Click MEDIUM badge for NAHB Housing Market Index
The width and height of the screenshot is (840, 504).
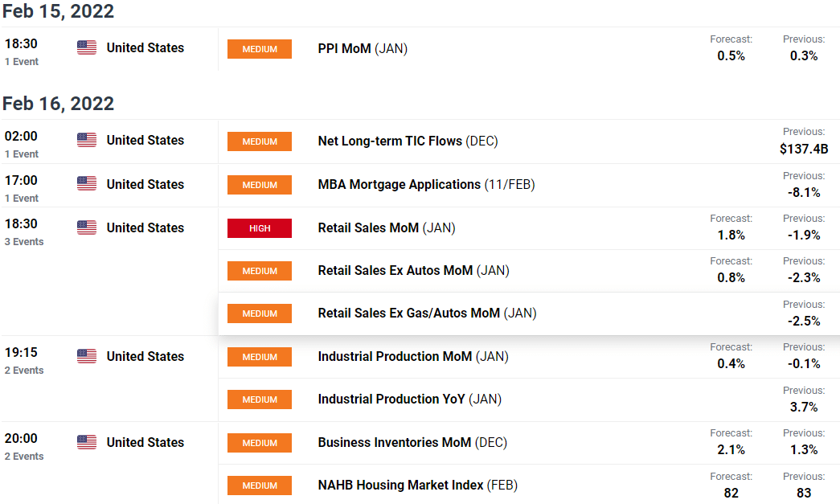260,486
